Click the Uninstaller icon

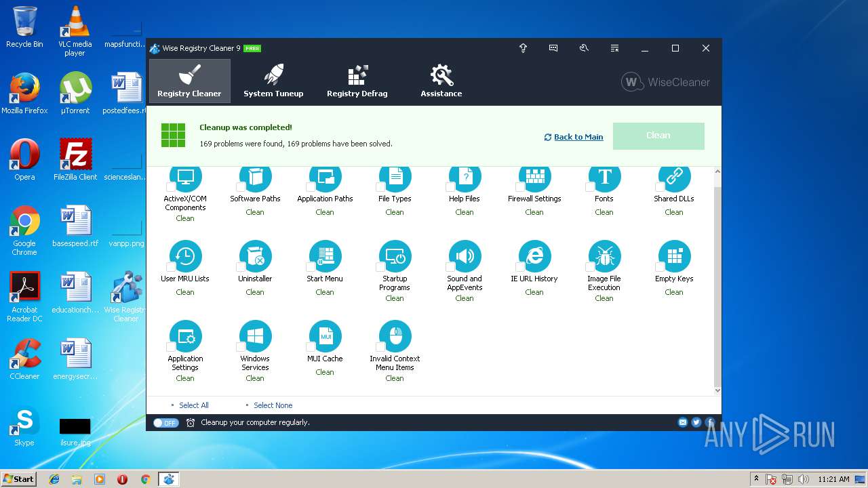click(255, 256)
